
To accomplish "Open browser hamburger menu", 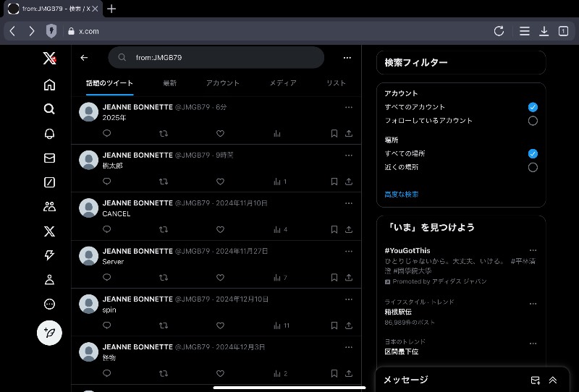I will click(x=524, y=31).
